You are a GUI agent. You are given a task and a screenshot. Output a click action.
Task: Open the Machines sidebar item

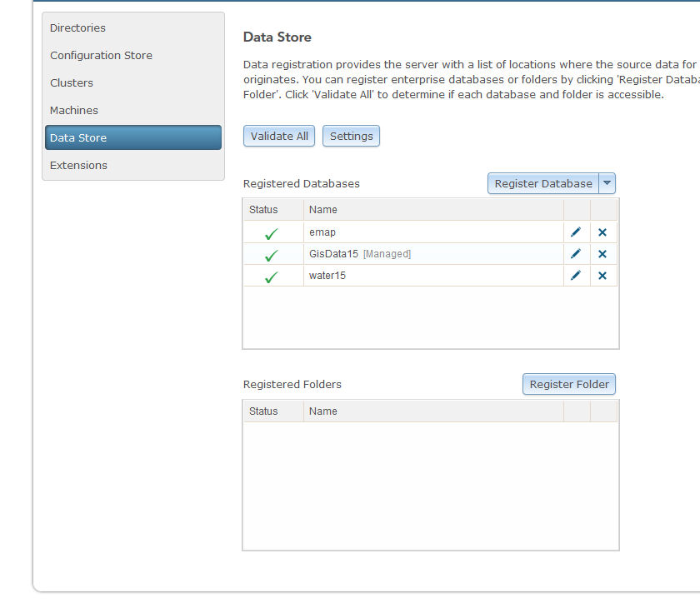coord(74,110)
